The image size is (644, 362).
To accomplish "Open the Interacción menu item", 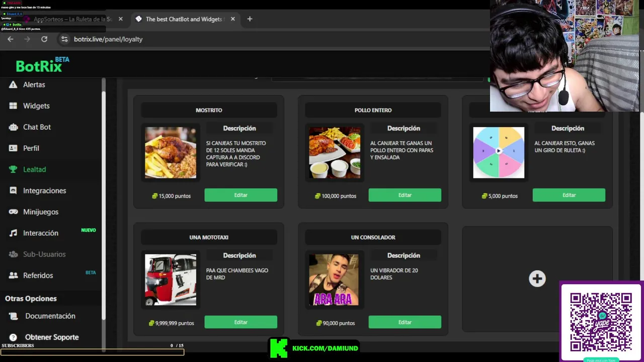I will click(x=41, y=233).
